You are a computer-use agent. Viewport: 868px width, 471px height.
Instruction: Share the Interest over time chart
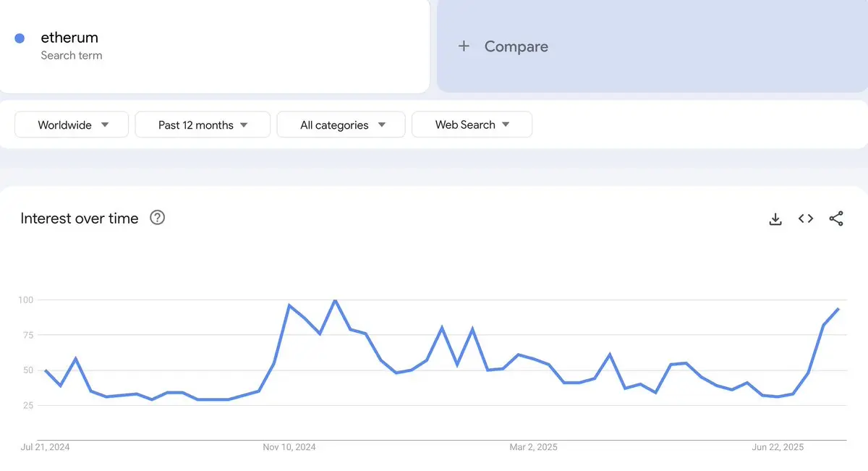836,218
